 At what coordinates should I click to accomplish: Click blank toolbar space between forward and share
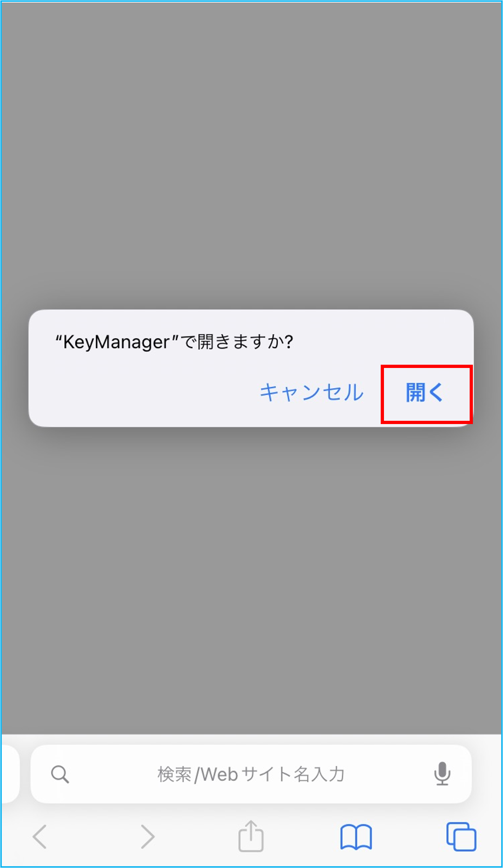[x=197, y=836]
